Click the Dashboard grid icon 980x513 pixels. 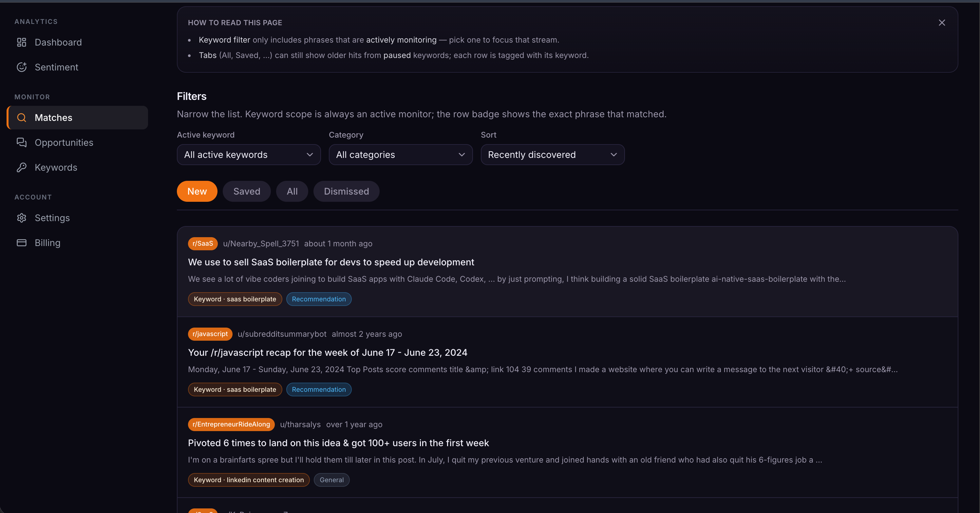(x=22, y=42)
